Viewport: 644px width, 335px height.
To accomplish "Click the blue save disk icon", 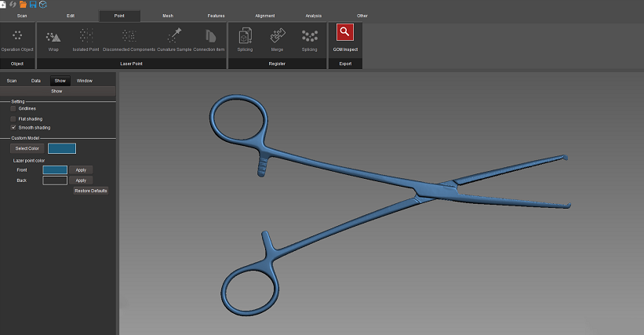I will click(x=33, y=5).
